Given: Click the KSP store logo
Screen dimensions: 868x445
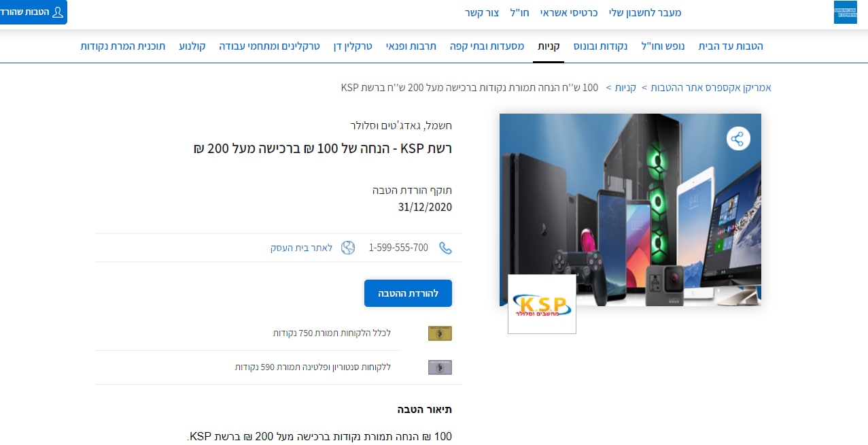Looking at the screenshot, I should point(542,304).
